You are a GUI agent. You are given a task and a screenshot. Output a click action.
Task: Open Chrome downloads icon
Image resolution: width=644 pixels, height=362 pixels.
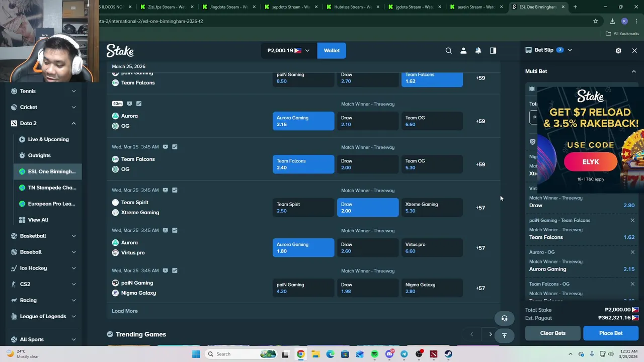(612, 21)
